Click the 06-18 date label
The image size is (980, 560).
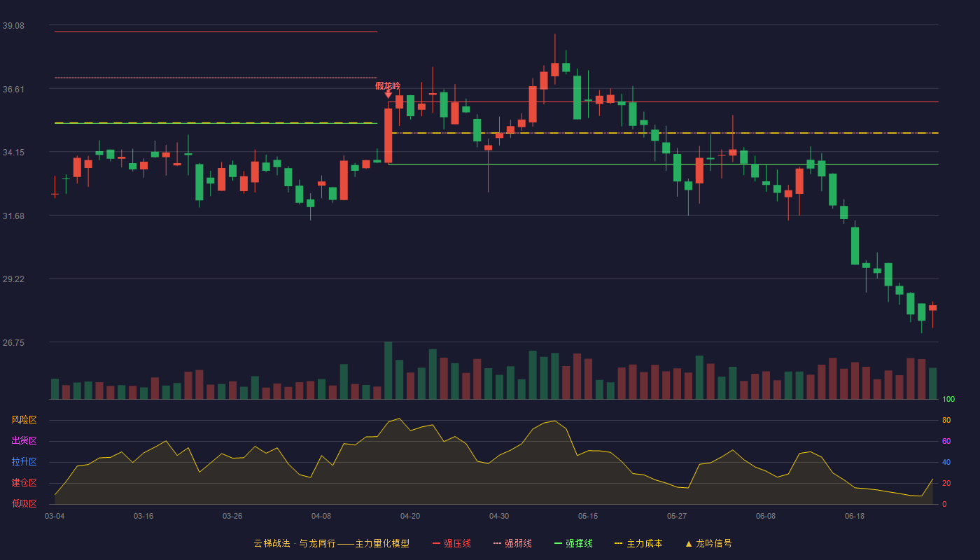pyautogui.click(x=855, y=516)
